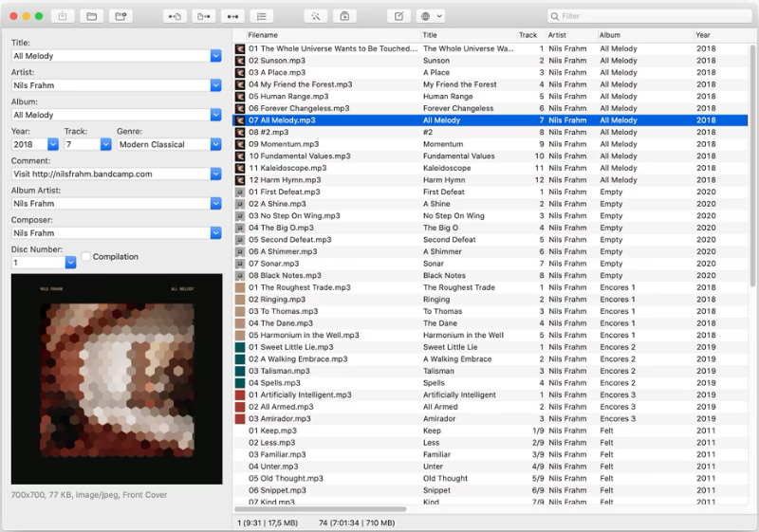Click the Filename to Tag converter icon
Image resolution: width=759 pixels, height=532 pixels.
pyautogui.click(x=203, y=16)
